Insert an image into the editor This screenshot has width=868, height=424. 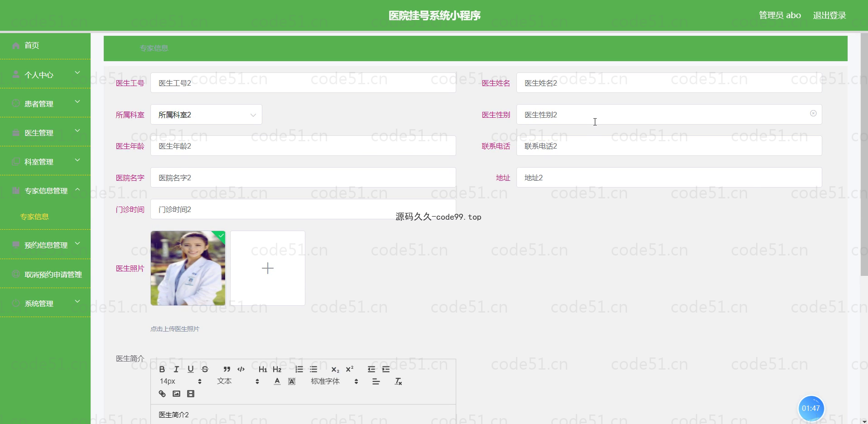[x=177, y=394]
